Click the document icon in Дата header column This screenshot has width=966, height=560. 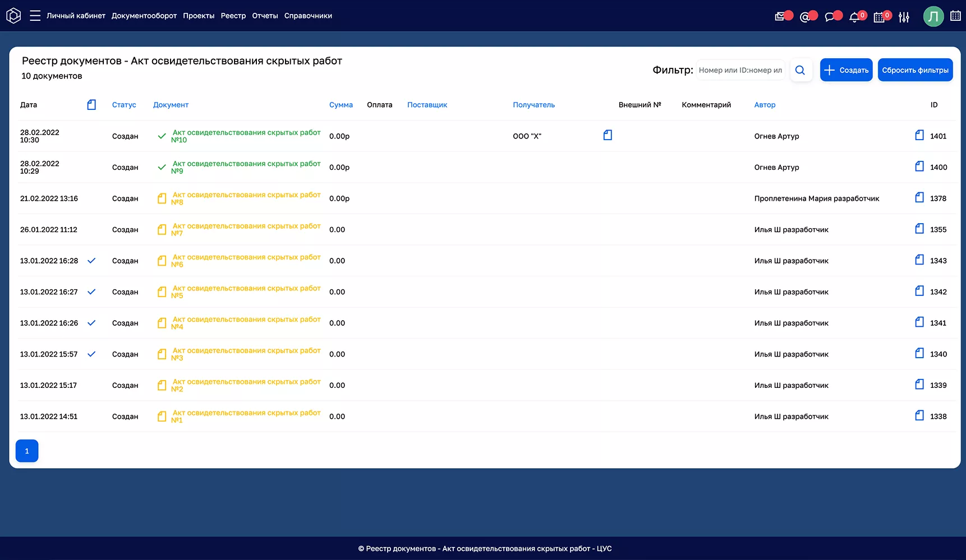tap(91, 105)
